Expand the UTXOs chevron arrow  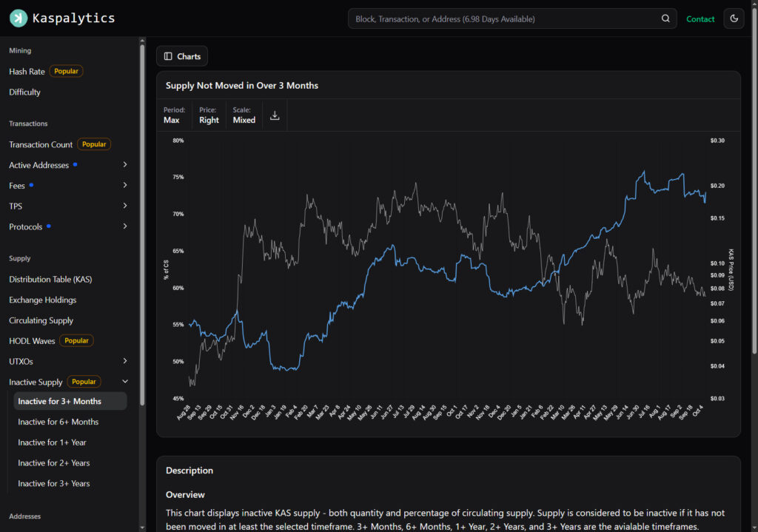point(125,361)
